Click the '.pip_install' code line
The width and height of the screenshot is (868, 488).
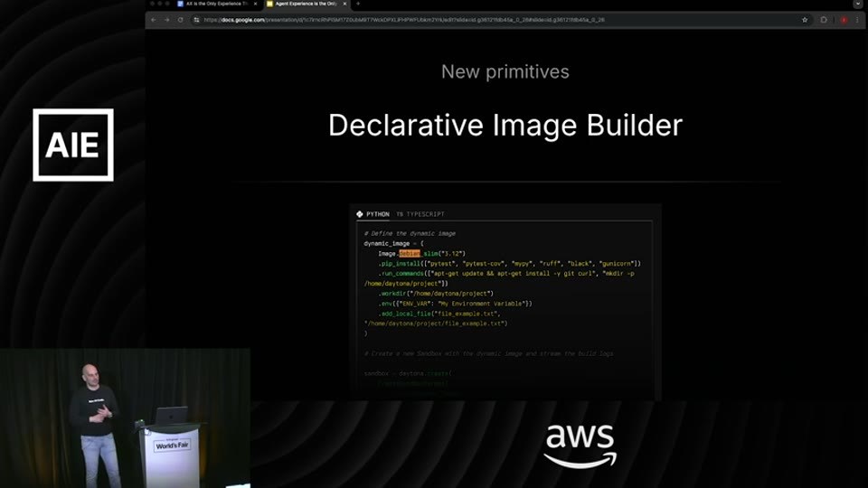click(x=509, y=264)
